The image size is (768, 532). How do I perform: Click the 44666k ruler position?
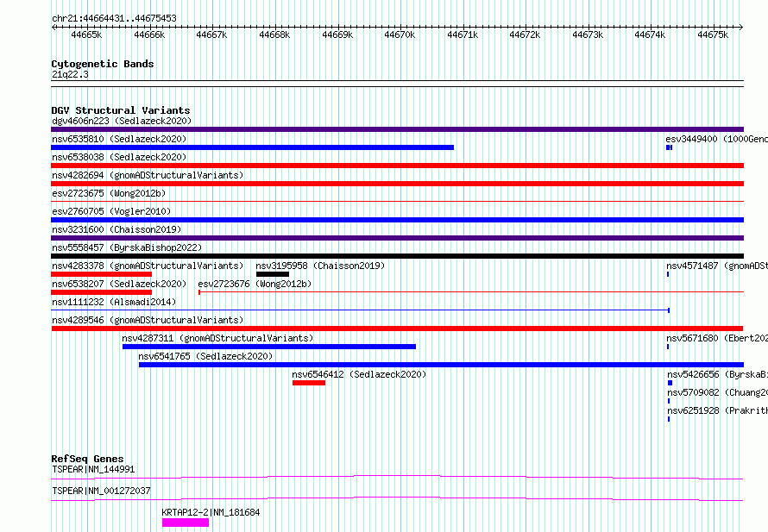[x=149, y=34]
